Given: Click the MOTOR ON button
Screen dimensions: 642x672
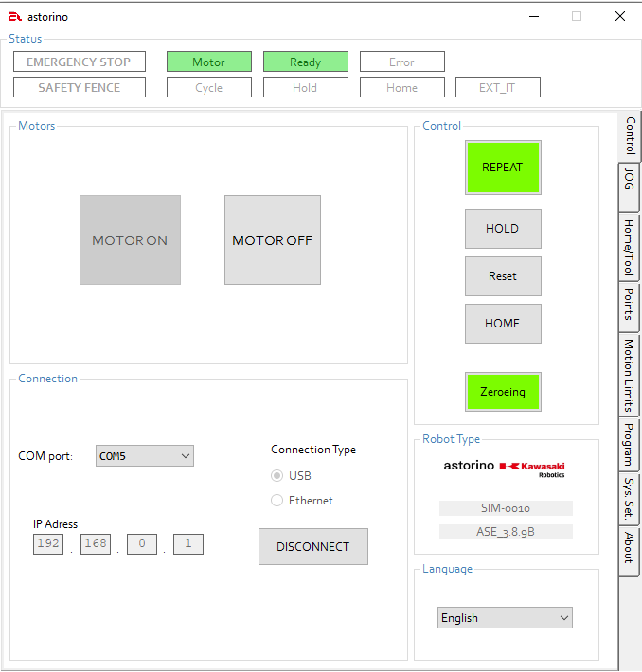Looking at the screenshot, I should pyautogui.click(x=130, y=240).
